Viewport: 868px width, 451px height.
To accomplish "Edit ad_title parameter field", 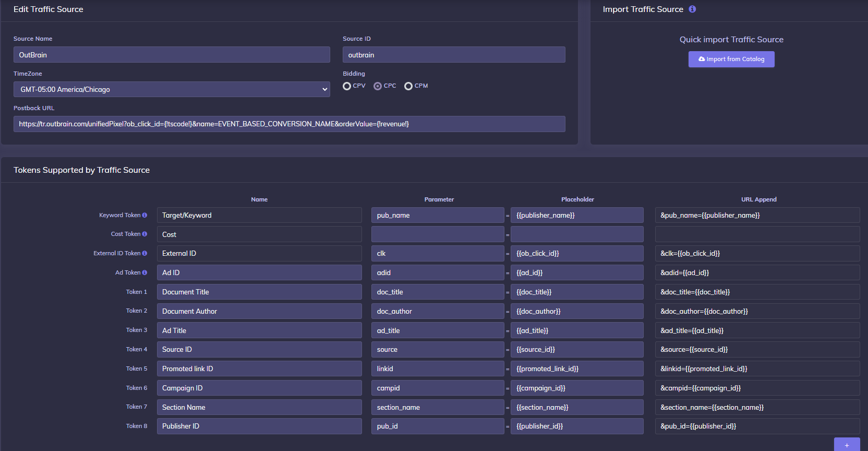I will pyautogui.click(x=438, y=330).
